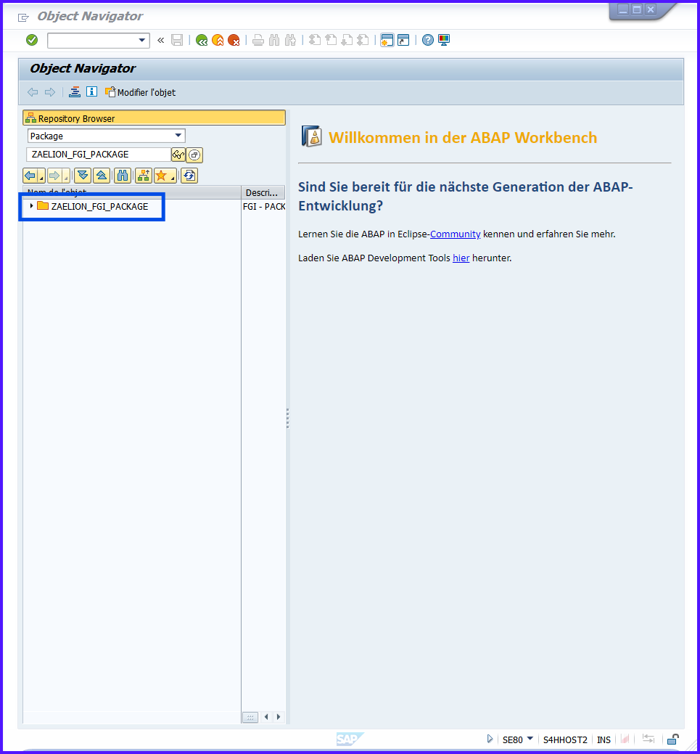
Task: Click the red Cancel transaction icon
Action: click(234, 40)
